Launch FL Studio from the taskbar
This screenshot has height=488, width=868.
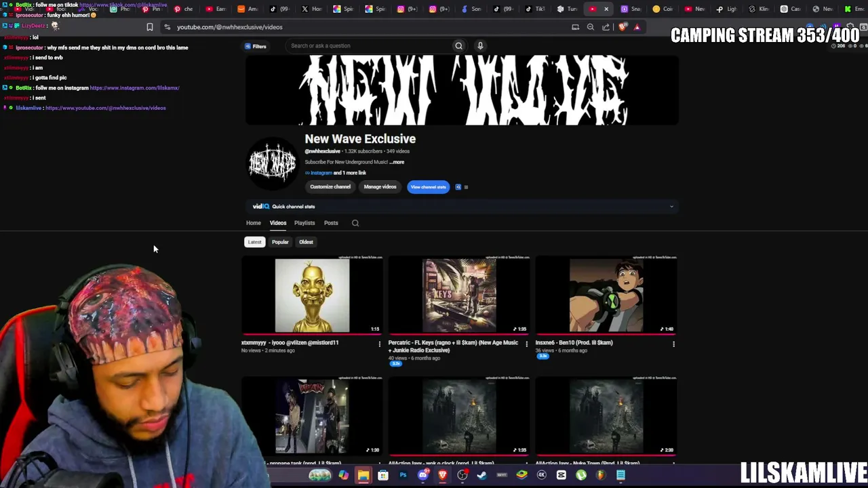click(x=601, y=475)
